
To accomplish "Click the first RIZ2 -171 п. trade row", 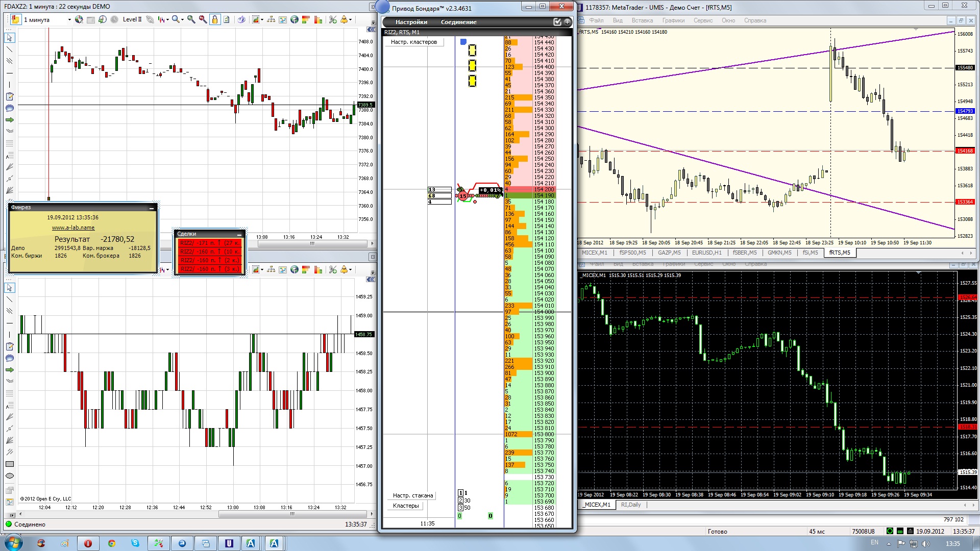I will click(x=209, y=243).
